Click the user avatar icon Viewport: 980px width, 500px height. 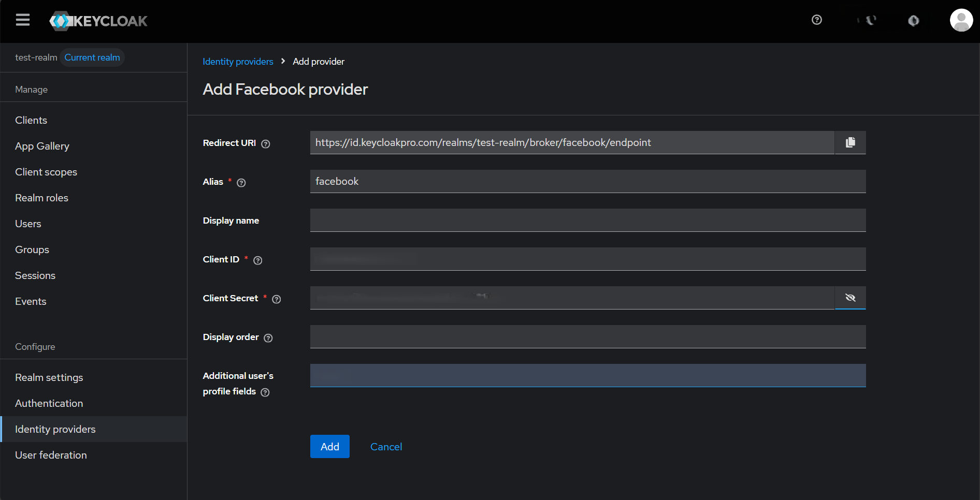click(961, 20)
